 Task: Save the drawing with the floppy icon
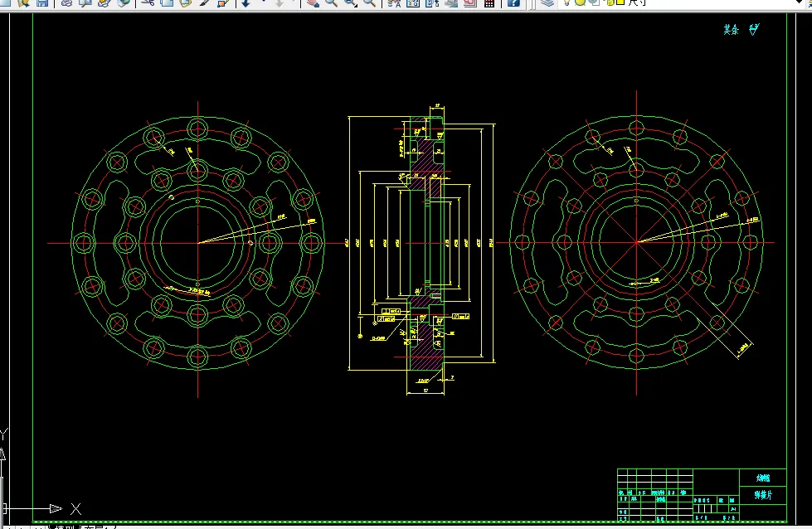click(x=42, y=2)
